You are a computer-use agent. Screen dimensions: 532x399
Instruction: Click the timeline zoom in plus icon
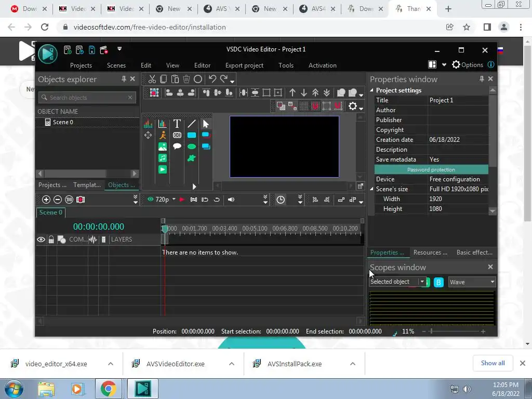(46, 199)
